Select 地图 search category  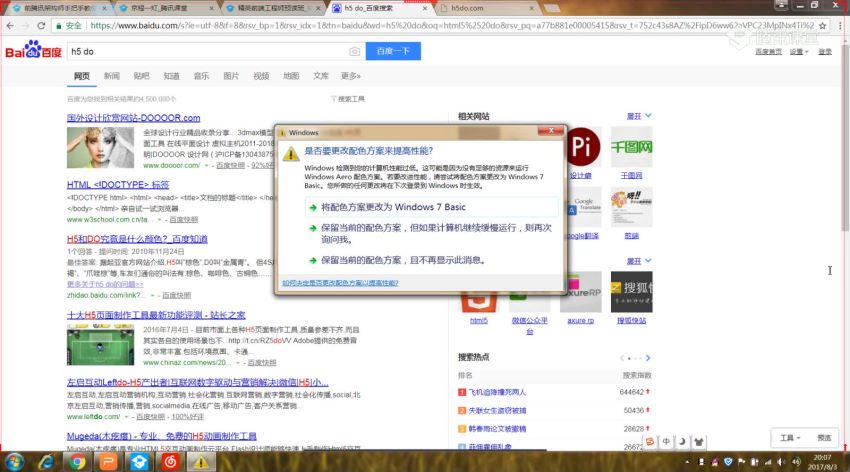click(x=291, y=76)
